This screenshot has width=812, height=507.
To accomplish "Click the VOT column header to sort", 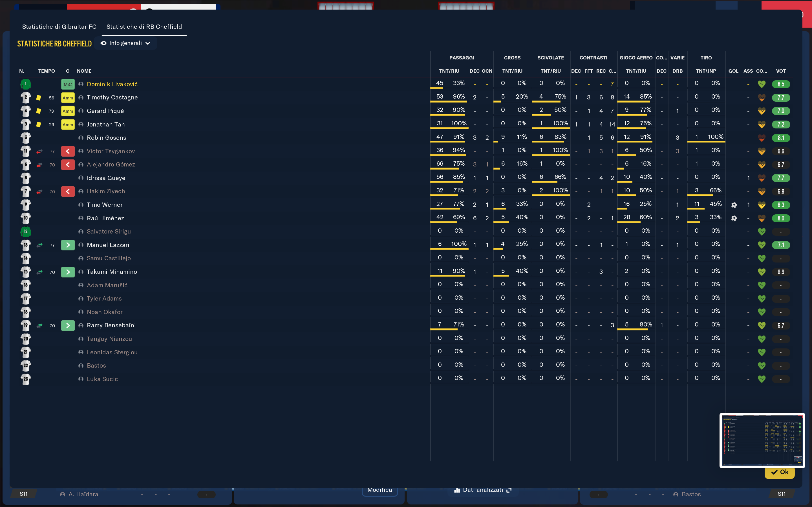I will point(780,71).
